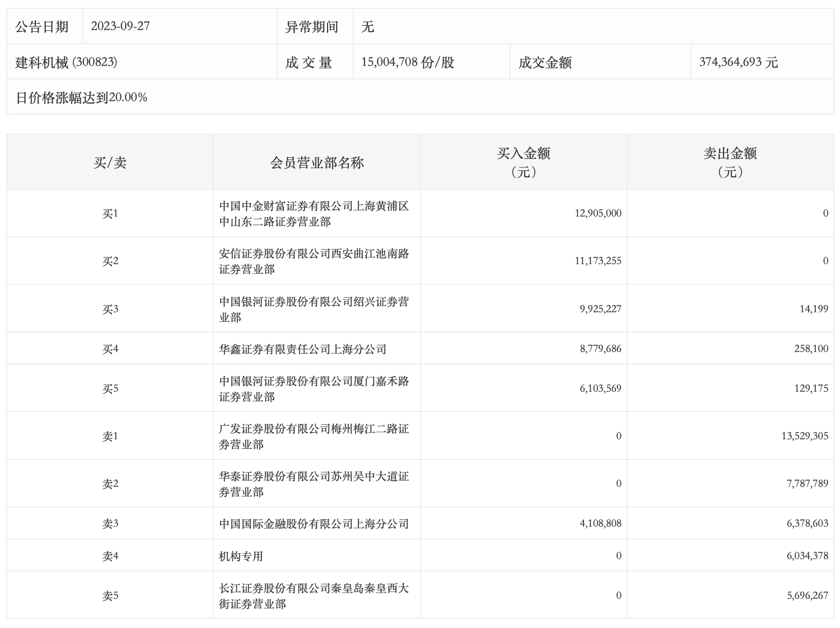840x628 pixels.
Task: Click the 日价格涨幅达到20.00% description row
Action: (81, 97)
